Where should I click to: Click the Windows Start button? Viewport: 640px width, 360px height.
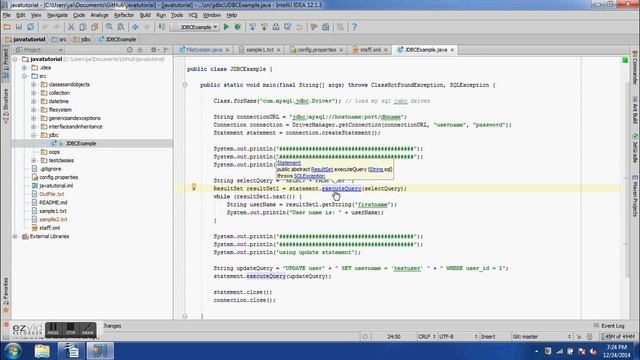(x=13, y=351)
